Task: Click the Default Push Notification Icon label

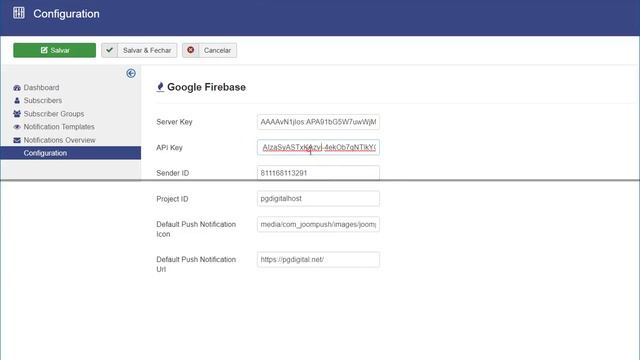Action: 196,229
